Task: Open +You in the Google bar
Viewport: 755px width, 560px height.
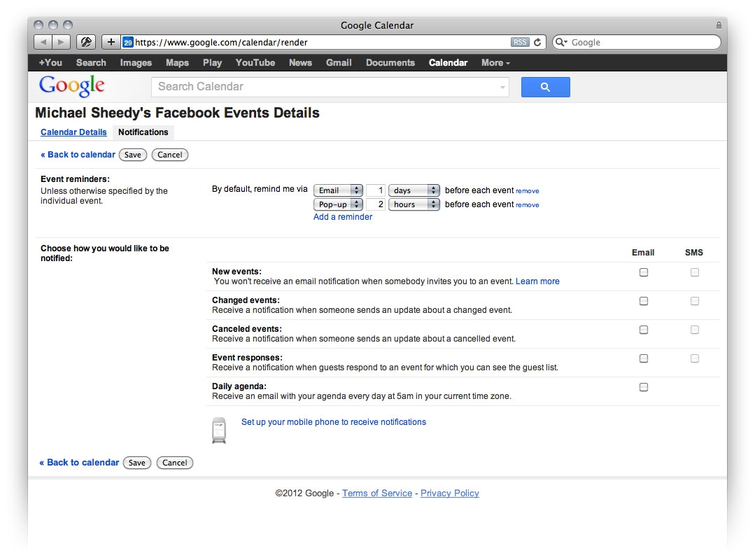Action: [50, 62]
